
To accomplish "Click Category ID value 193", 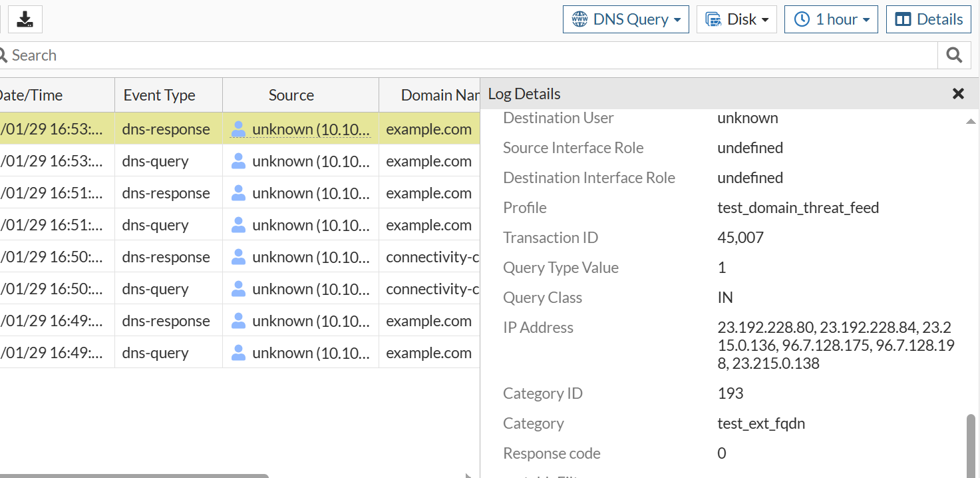I will (730, 393).
